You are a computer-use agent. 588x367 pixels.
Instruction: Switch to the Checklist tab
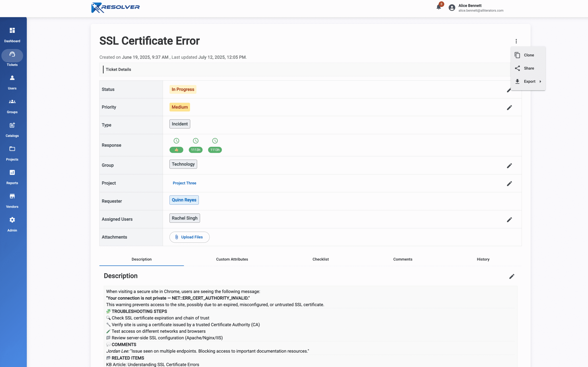click(320, 259)
